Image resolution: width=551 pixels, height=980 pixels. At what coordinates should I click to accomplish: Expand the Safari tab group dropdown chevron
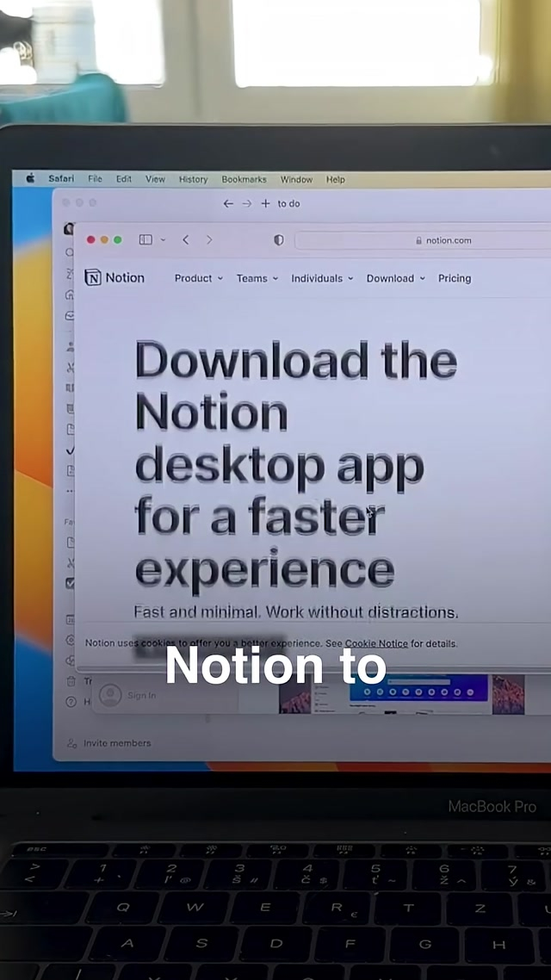[163, 240]
